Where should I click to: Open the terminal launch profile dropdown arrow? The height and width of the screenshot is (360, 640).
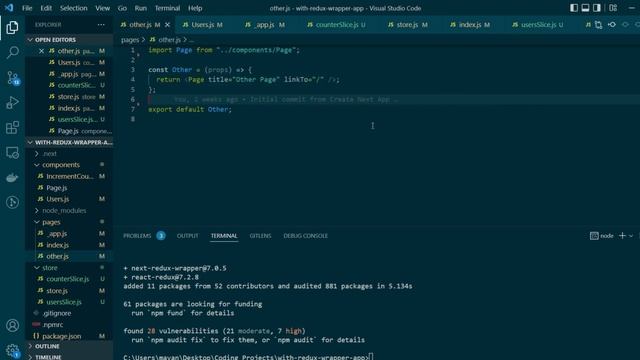pyautogui.click(x=631, y=236)
